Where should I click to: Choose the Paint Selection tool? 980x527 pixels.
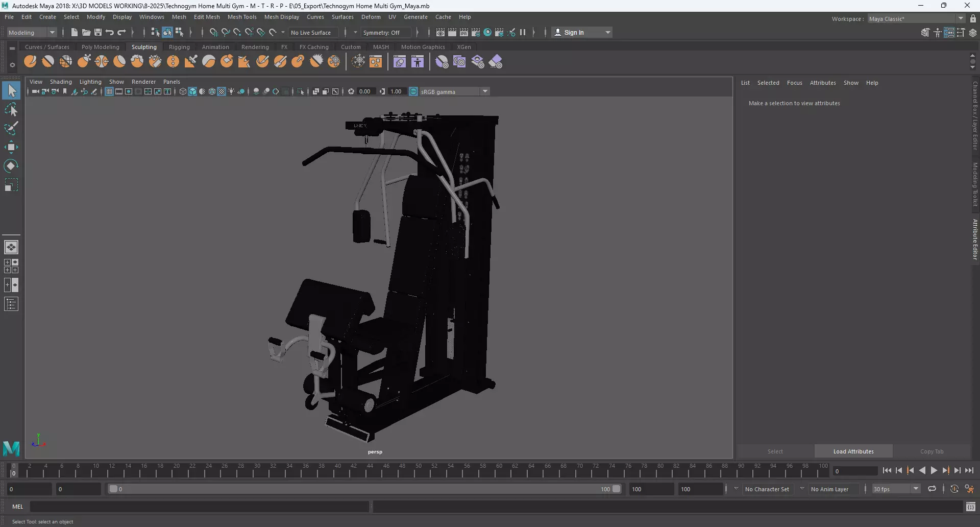(x=11, y=128)
